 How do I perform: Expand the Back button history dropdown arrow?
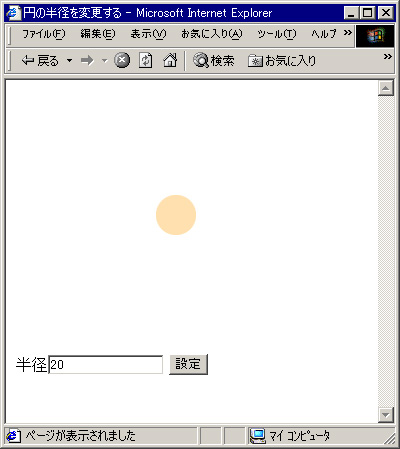pos(69,61)
